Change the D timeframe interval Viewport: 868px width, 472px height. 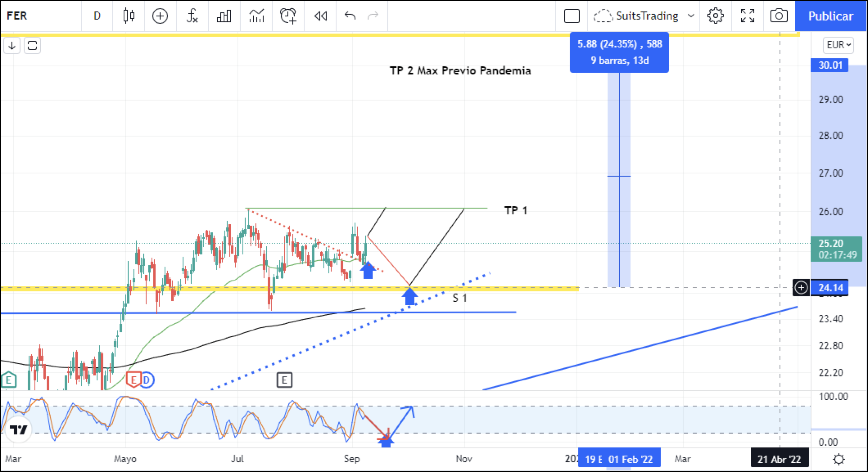(x=97, y=16)
